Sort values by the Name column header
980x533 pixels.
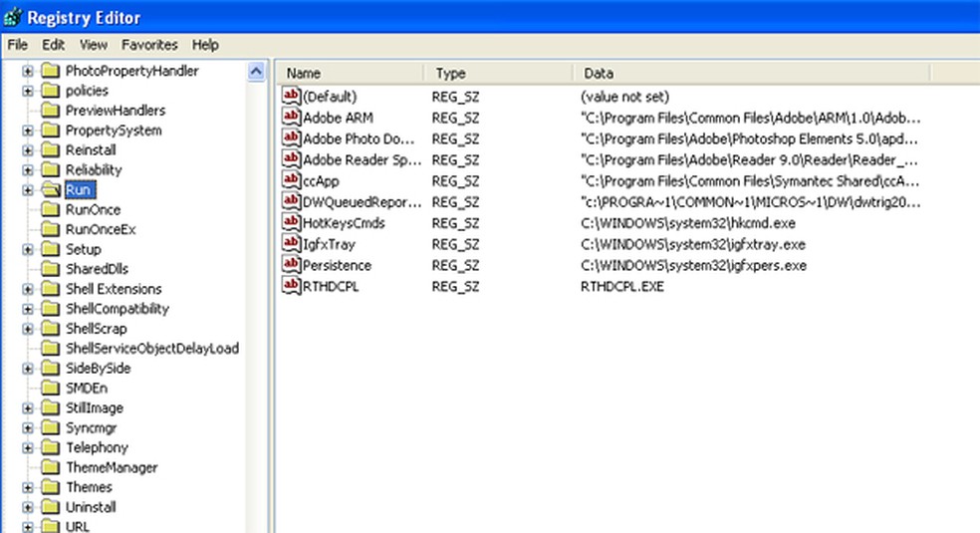point(350,73)
